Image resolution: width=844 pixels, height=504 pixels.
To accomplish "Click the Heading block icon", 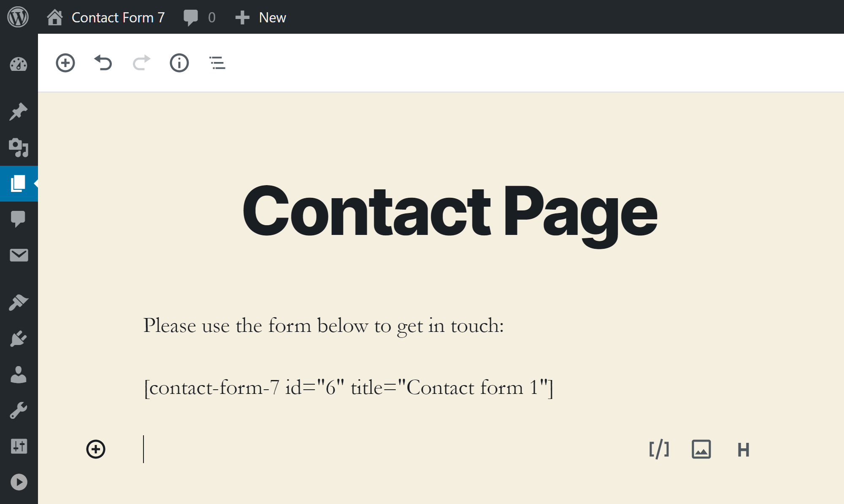I will tap(743, 449).
